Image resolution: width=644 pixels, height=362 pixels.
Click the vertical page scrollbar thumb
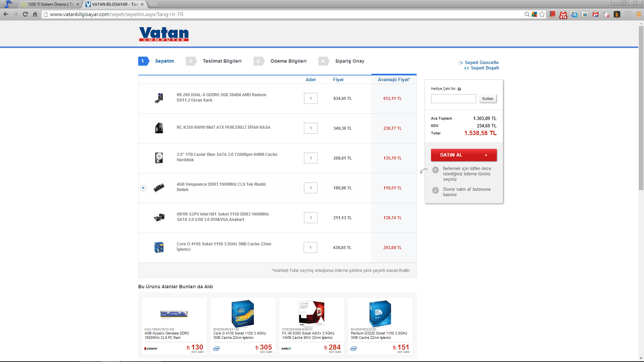click(641, 107)
